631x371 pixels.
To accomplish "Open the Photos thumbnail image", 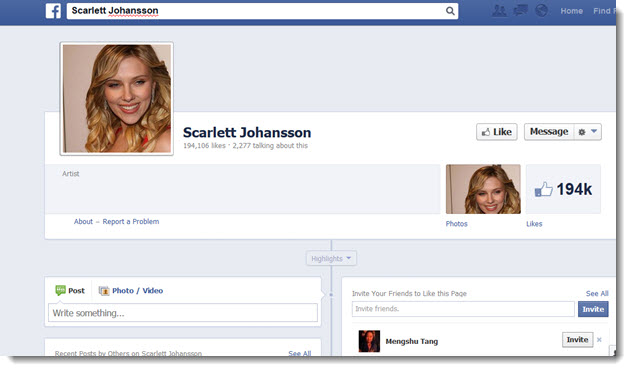I will coord(483,189).
